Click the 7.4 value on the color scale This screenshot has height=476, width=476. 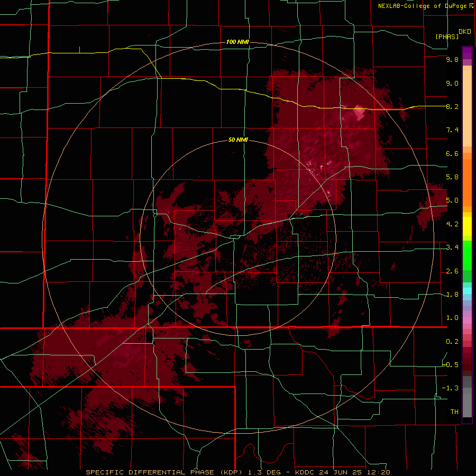click(x=452, y=130)
